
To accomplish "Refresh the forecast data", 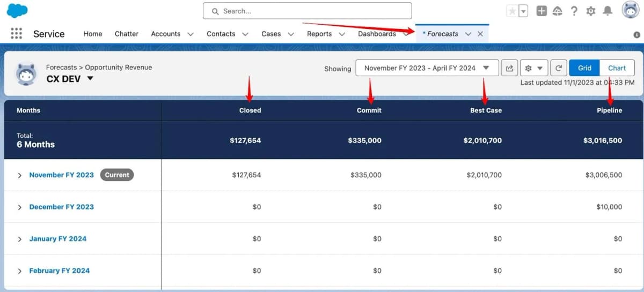I will click(x=559, y=68).
